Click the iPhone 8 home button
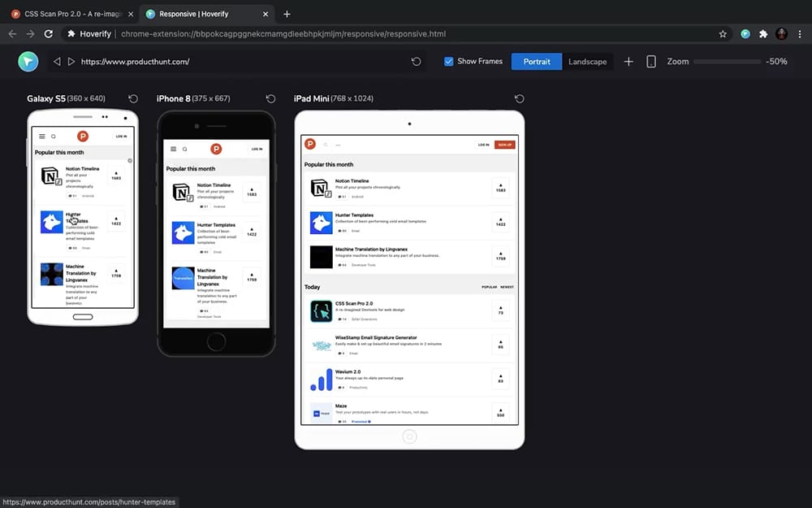This screenshot has width=812, height=508. [x=216, y=341]
